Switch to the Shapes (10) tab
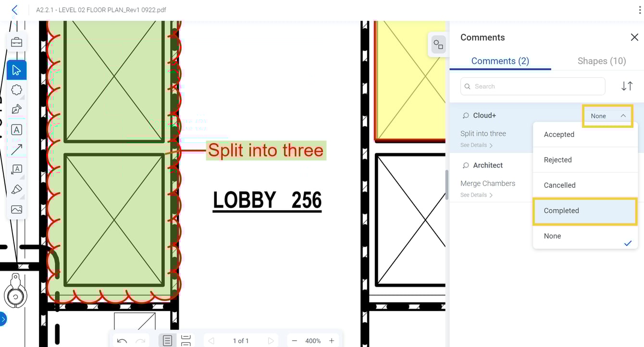Screen dimensions: 644x347 click(x=601, y=61)
